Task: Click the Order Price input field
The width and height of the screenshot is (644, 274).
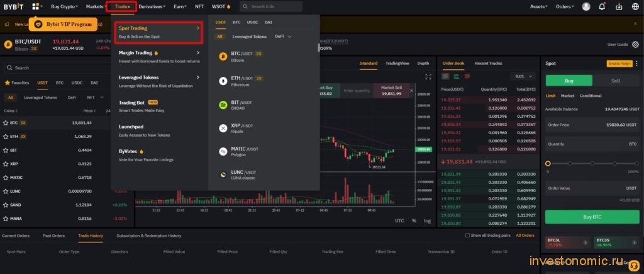Action: (592, 125)
